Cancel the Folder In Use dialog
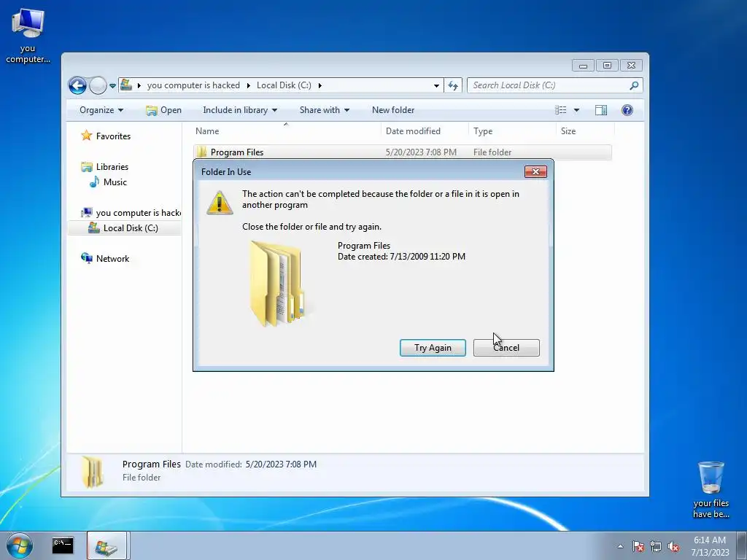The height and width of the screenshot is (560, 747). [506, 348]
